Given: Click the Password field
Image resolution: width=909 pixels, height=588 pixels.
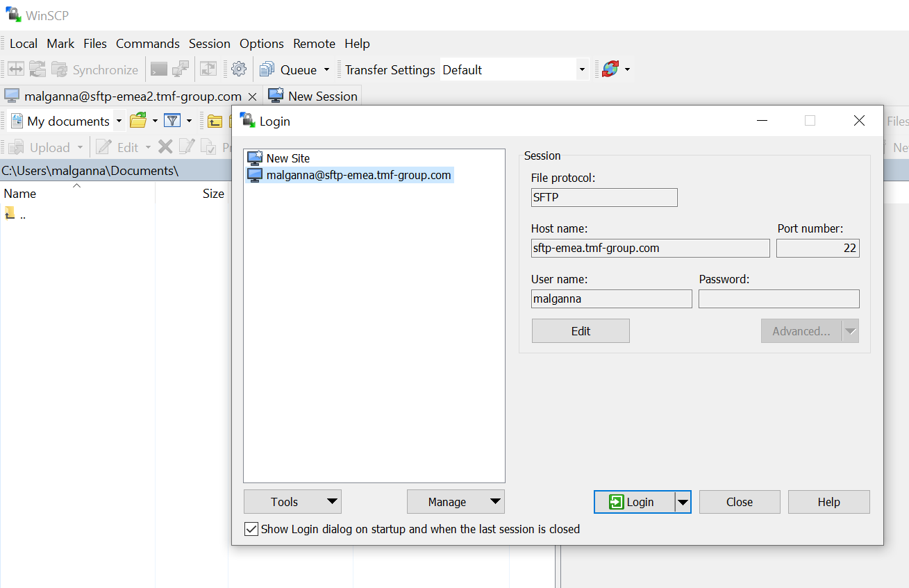Looking at the screenshot, I should click(x=778, y=299).
